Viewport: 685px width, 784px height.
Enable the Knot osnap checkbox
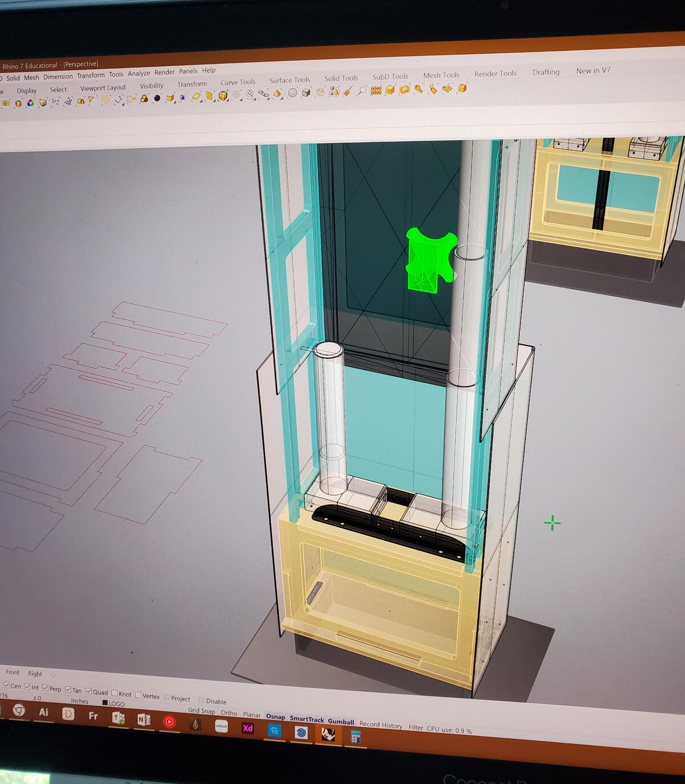(x=115, y=693)
